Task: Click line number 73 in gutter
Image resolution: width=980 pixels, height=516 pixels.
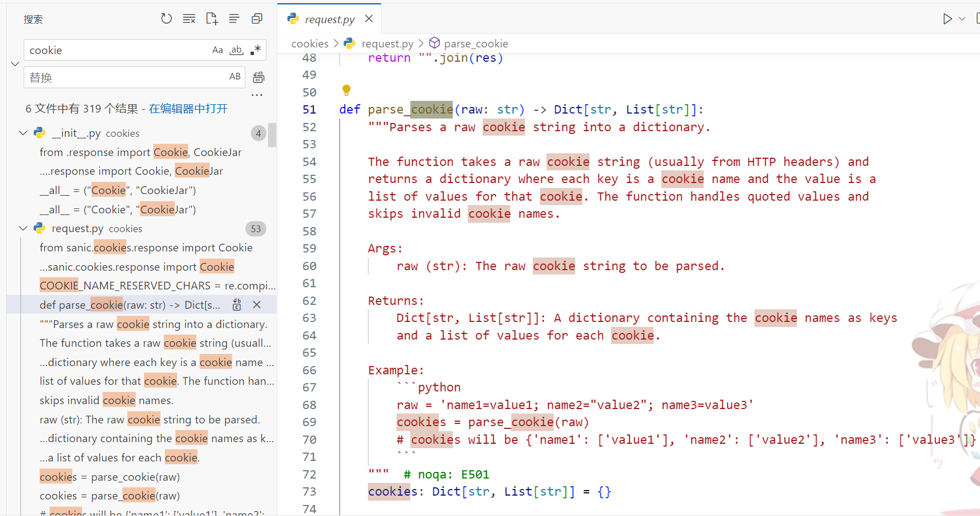Action: (309, 492)
